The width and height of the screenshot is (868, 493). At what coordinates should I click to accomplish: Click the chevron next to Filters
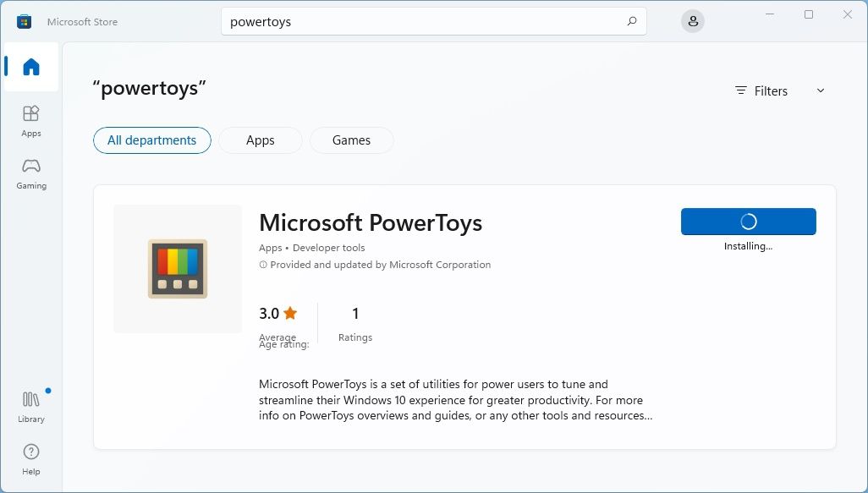pyautogui.click(x=820, y=90)
